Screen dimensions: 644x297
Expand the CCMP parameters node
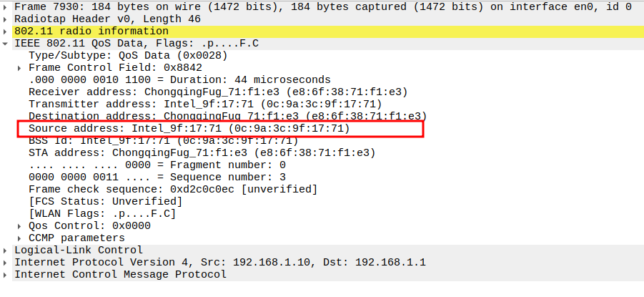(x=21, y=238)
